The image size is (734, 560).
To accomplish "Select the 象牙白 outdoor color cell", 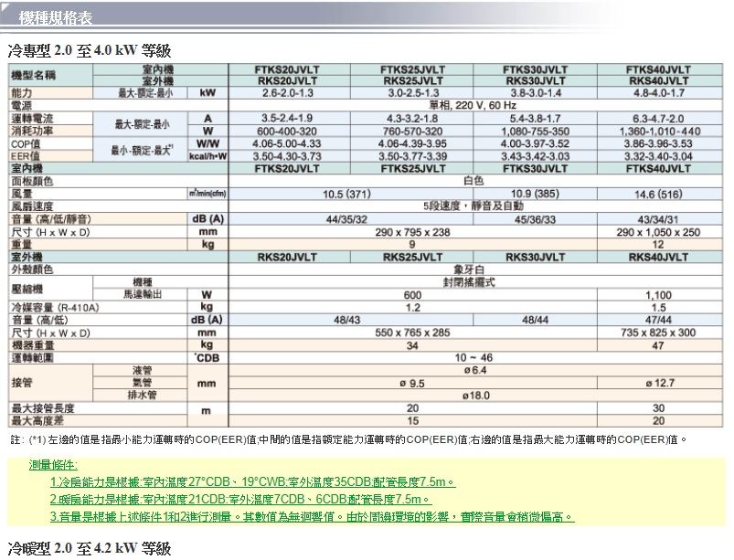I will 469,269.
